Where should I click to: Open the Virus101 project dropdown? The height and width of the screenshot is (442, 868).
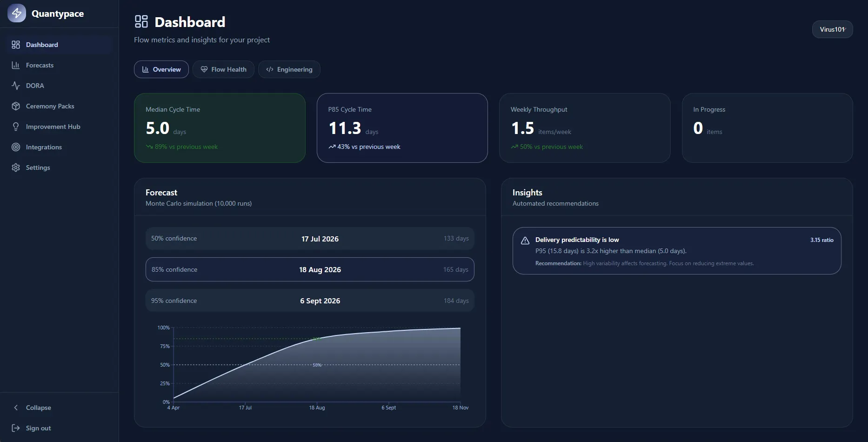[832, 29]
